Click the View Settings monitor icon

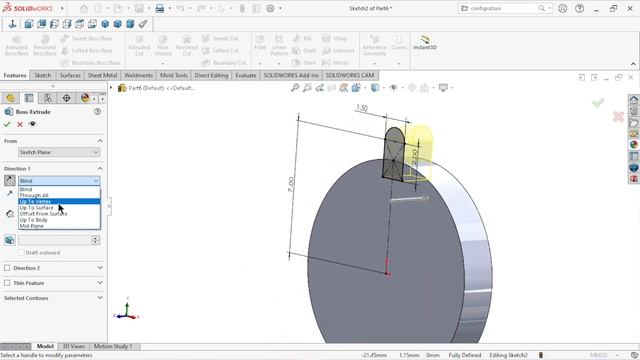point(443,88)
